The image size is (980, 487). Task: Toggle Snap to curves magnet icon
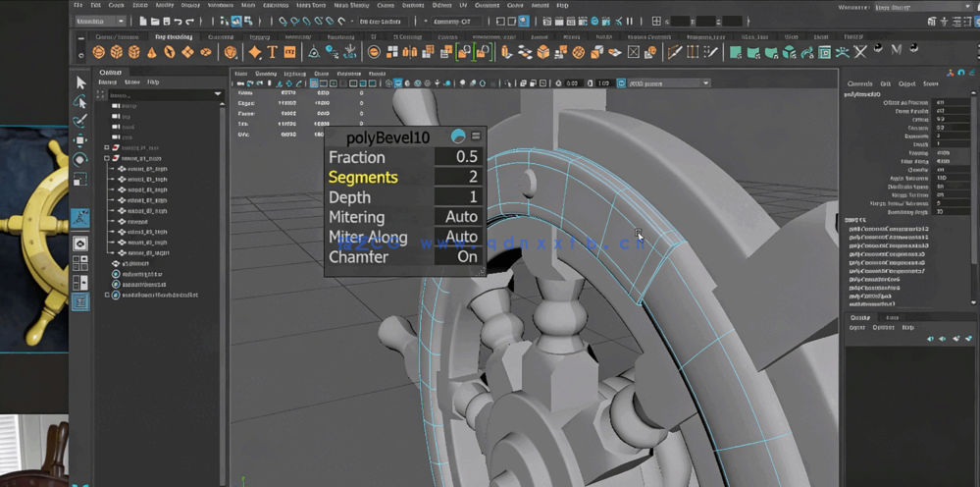295,22
